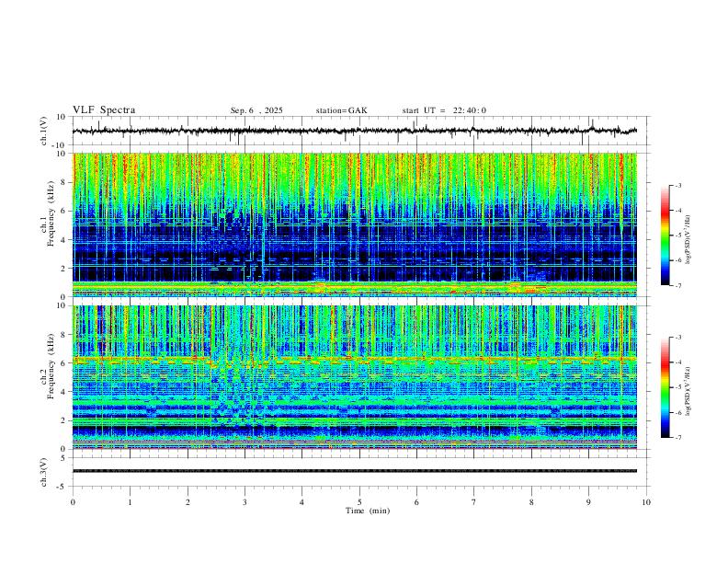Click time axis tick label "8"

click(531, 502)
